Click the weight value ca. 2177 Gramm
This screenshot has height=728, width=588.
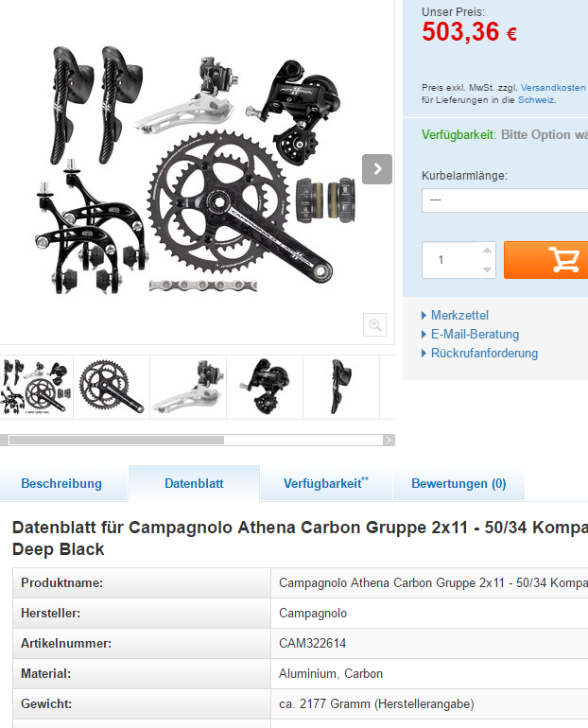[x=376, y=704]
